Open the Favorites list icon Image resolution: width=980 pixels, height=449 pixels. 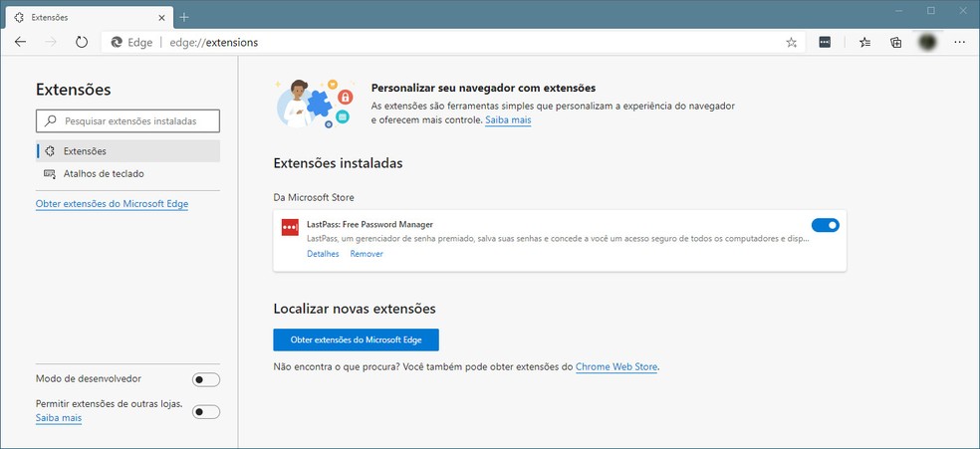coord(863,42)
